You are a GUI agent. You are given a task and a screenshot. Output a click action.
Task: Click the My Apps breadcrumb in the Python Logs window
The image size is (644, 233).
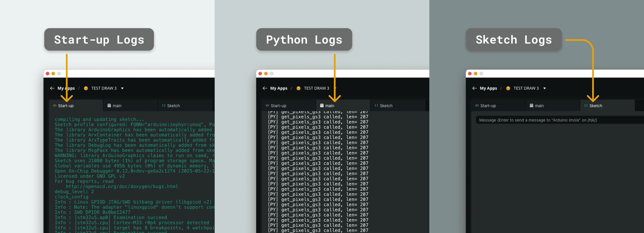click(x=278, y=88)
